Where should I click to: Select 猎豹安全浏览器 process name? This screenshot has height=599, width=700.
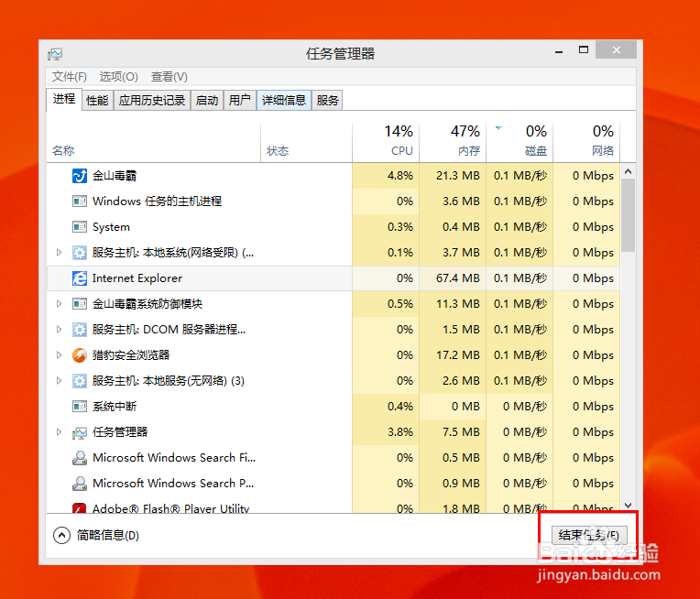coord(131,355)
